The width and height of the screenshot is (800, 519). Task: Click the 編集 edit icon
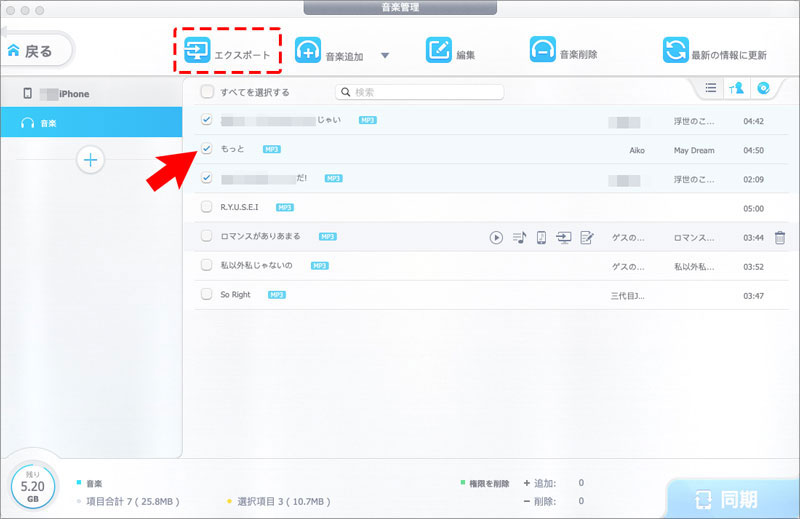tap(439, 50)
